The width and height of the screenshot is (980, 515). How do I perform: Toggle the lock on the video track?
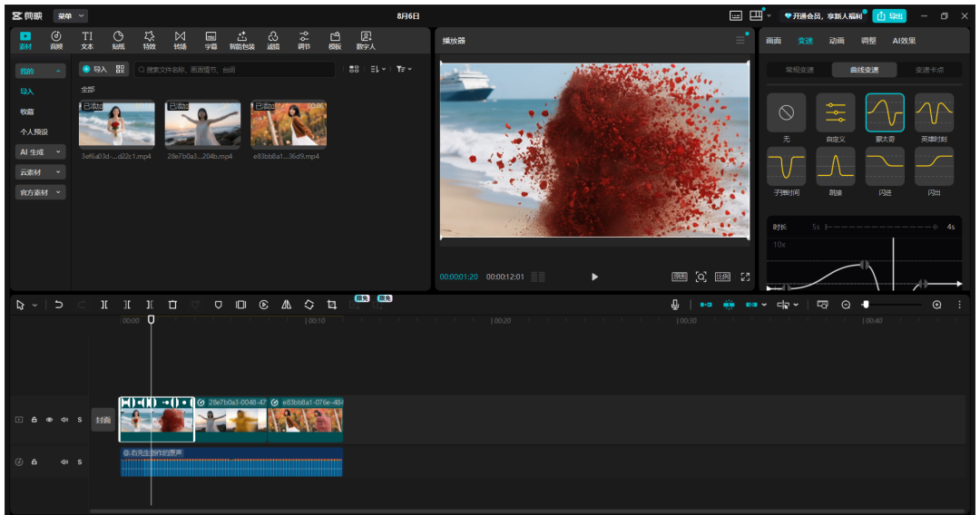[34, 420]
